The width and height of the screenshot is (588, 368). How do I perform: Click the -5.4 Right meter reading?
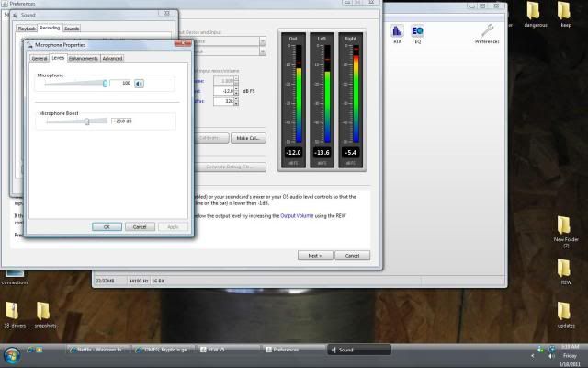coord(350,153)
